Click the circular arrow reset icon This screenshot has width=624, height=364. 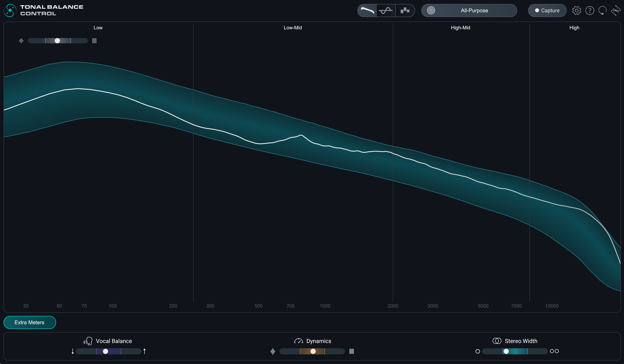pos(602,10)
